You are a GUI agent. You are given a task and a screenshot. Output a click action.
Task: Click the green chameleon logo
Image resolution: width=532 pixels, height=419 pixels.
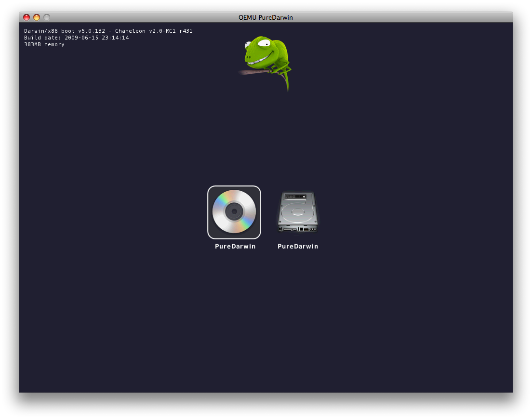point(265,64)
